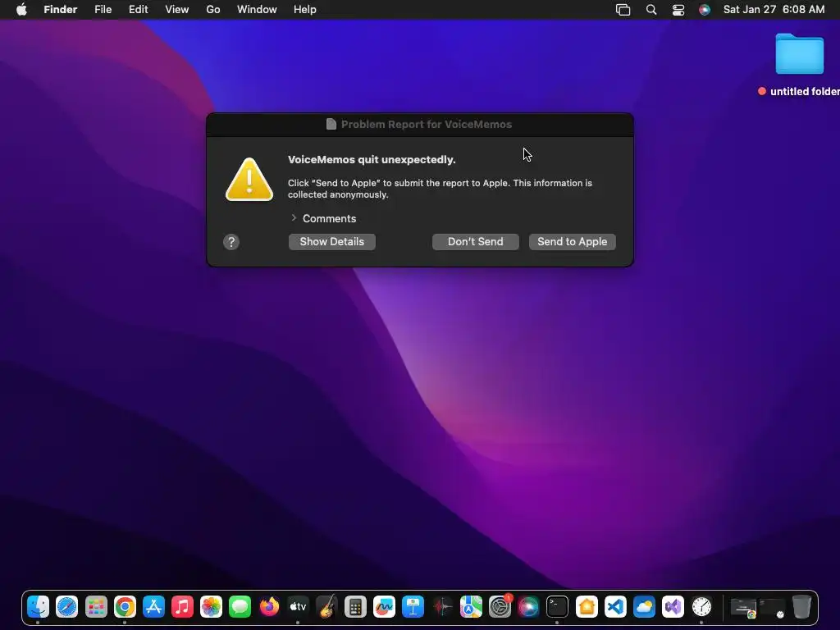The height and width of the screenshot is (630, 840).
Task: Open Maps from the Dock
Action: pyautogui.click(x=471, y=607)
